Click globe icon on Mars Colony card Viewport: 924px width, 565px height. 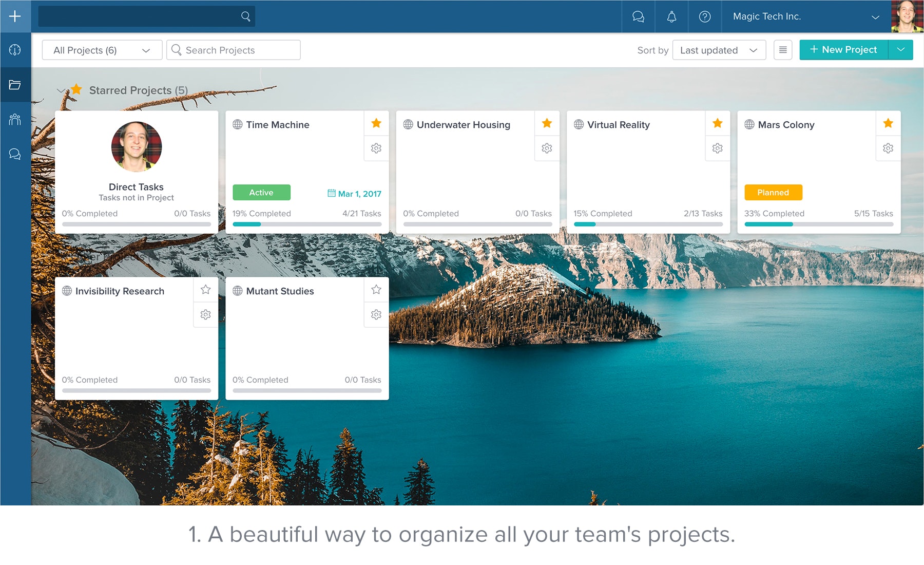[749, 124]
